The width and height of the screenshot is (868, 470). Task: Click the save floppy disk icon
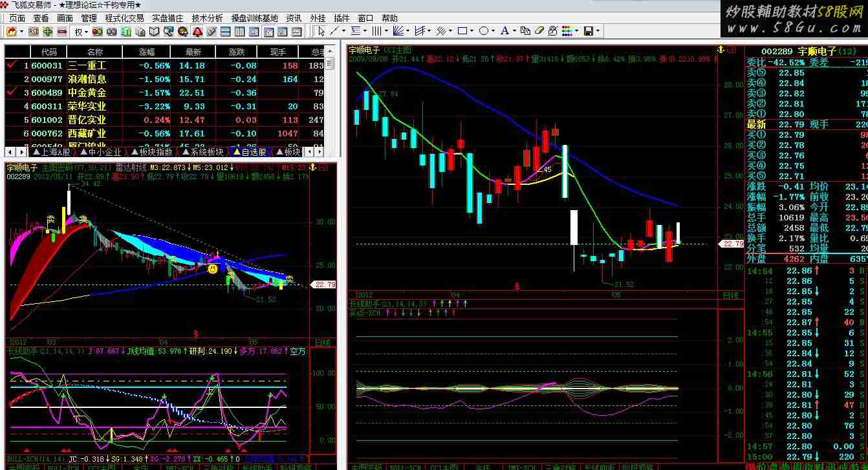(589, 31)
